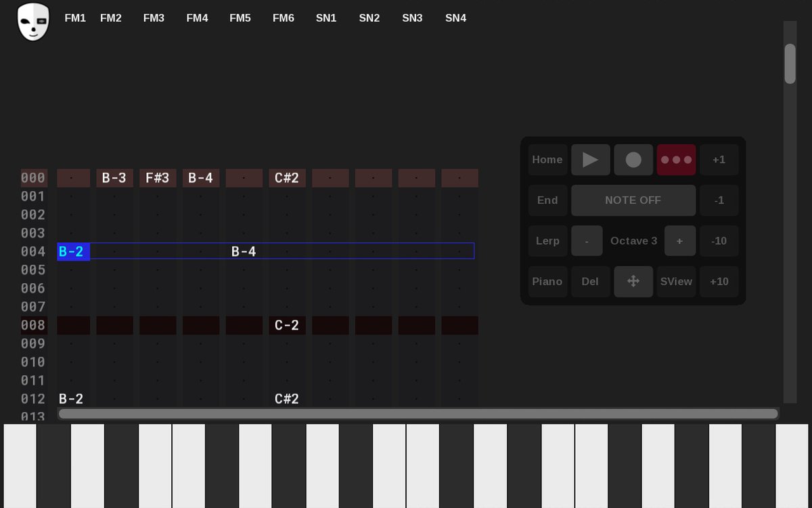Select the FM1 channel header
Screen dimensions: 812x508
(75, 18)
